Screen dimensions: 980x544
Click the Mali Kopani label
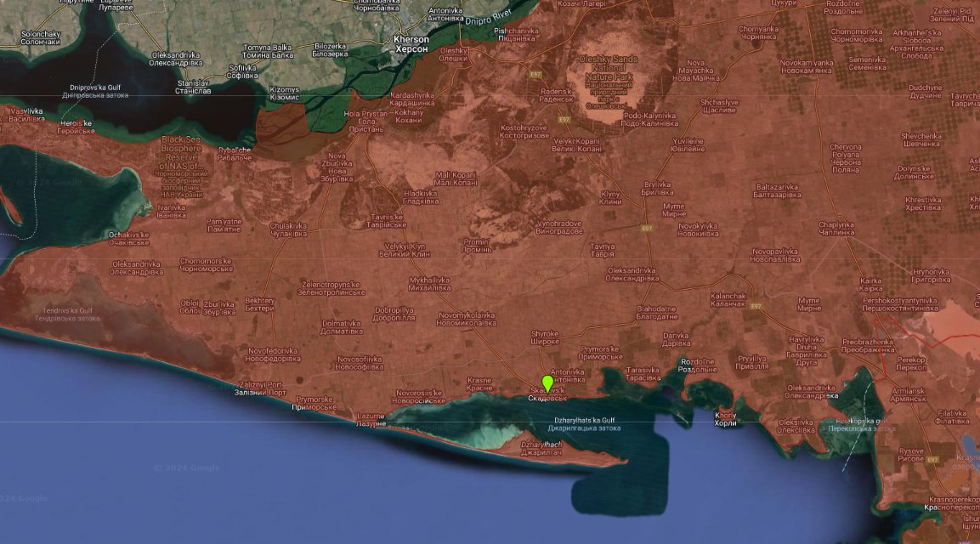click(x=456, y=178)
